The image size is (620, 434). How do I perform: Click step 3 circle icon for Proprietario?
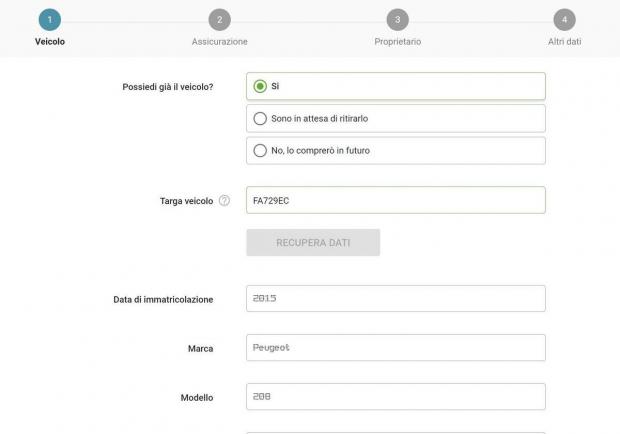[397, 20]
